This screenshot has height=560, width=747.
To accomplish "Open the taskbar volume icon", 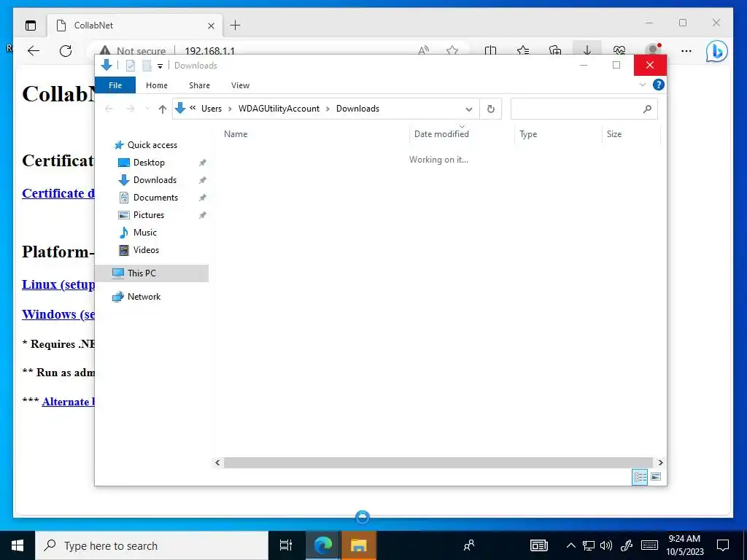I will [606, 545].
